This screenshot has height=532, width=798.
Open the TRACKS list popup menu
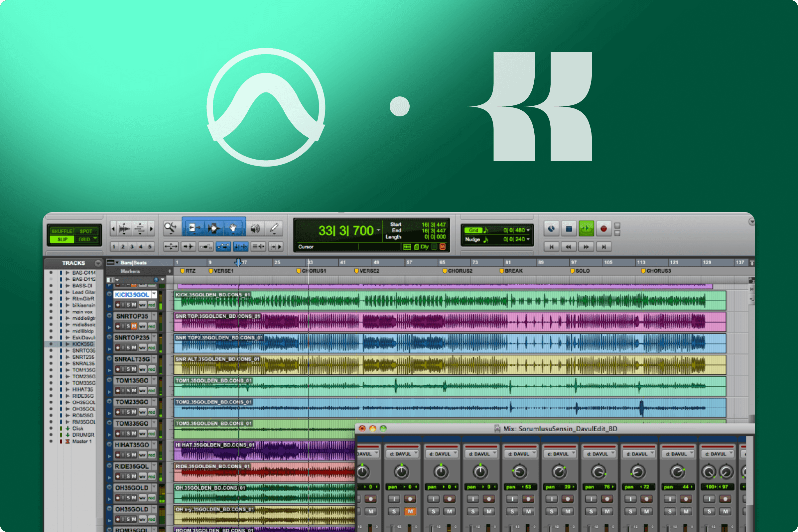(98, 263)
